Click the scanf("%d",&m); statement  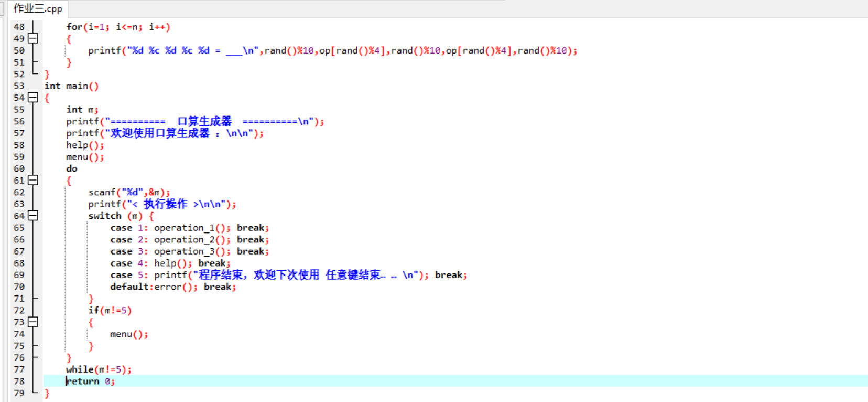[129, 192]
